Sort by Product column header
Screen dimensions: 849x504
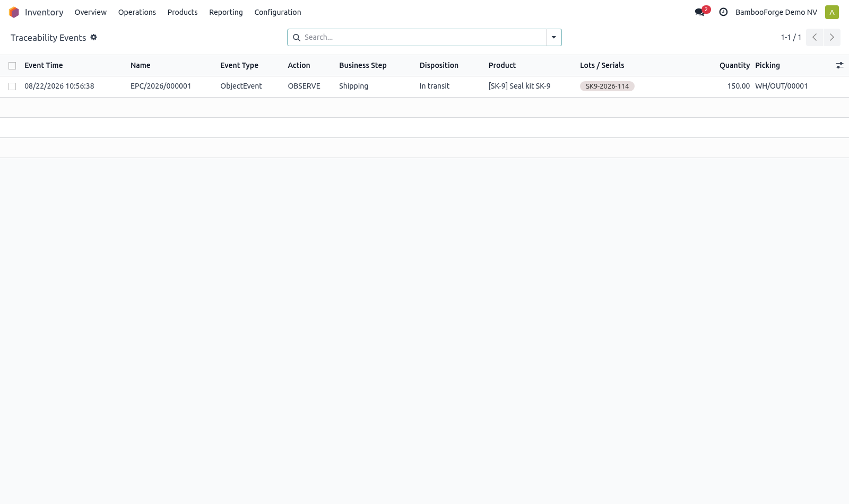pos(502,65)
